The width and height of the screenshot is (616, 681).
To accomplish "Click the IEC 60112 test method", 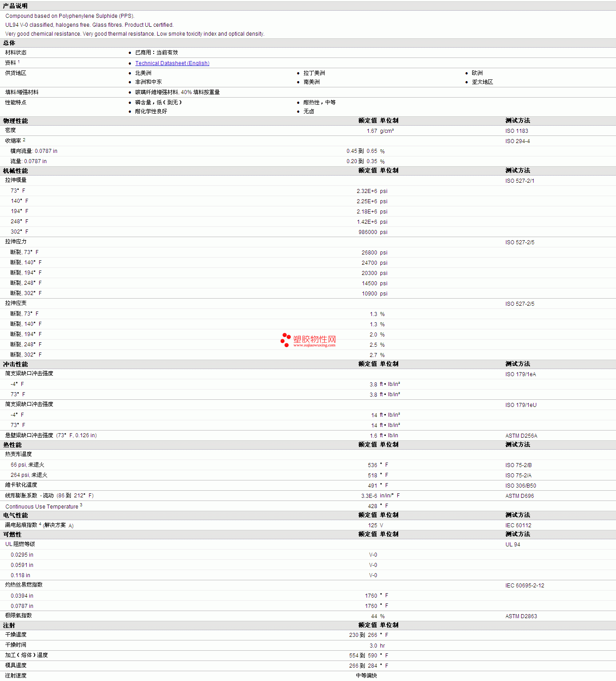I will (x=518, y=525).
